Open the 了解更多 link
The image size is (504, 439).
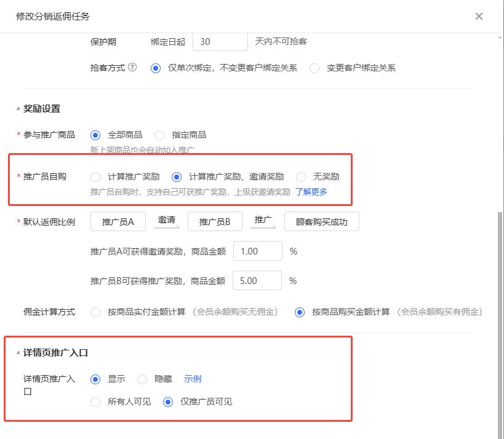click(x=311, y=192)
